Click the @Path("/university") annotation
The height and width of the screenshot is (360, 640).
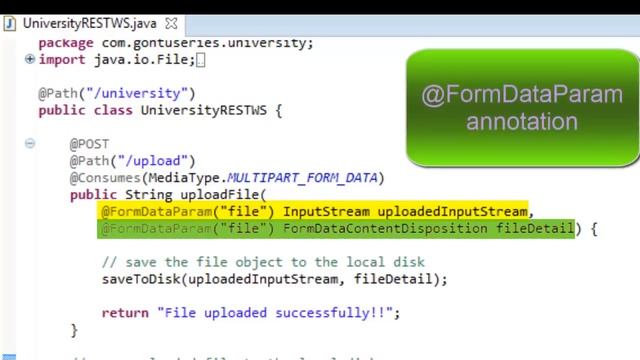(117, 93)
